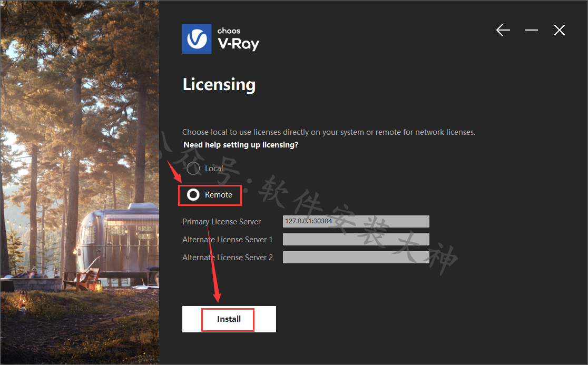Image resolution: width=588 pixels, height=365 pixels.
Task: Select the Local licensing radio button
Action: (193, 169)
